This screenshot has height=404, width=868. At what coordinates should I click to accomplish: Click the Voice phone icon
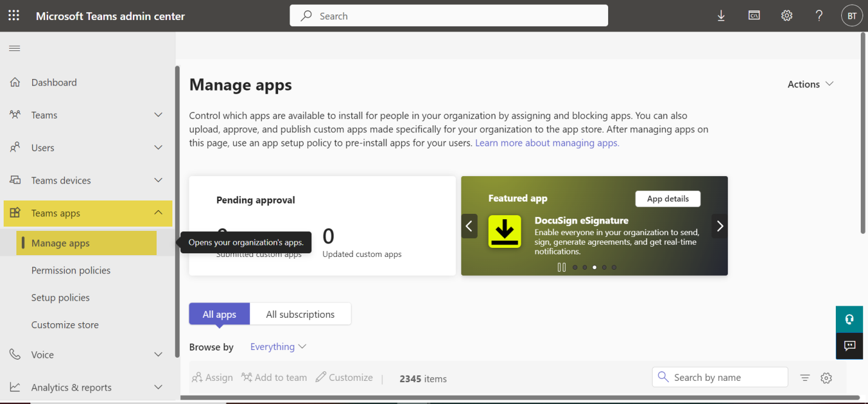point(15,355)
